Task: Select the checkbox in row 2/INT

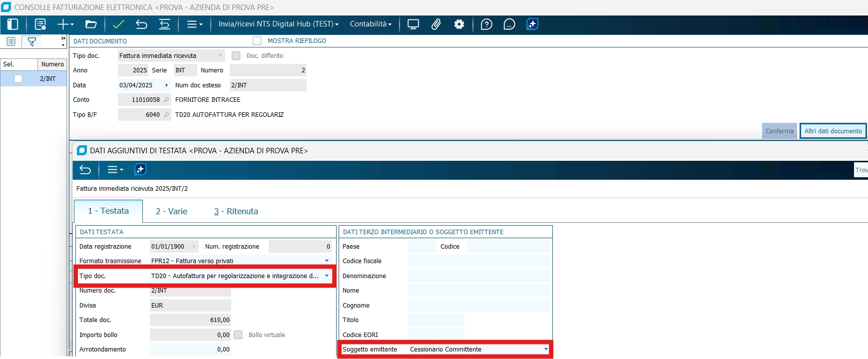Action: (18, 79)
